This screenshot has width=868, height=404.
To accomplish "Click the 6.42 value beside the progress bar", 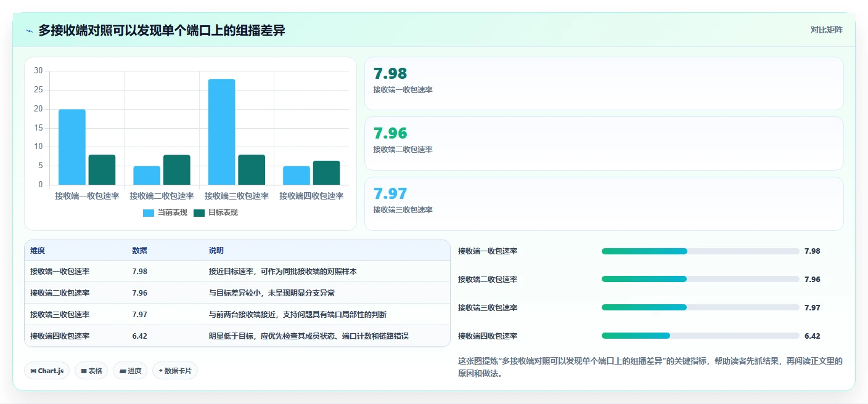I will click(x=813, y=336).
